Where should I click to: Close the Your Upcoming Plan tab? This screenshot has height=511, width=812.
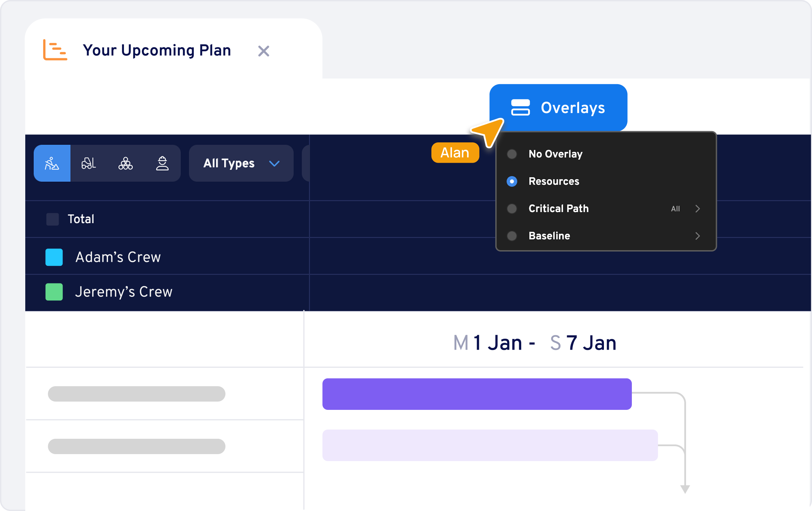pyautogui.click(x=263, y=51)
